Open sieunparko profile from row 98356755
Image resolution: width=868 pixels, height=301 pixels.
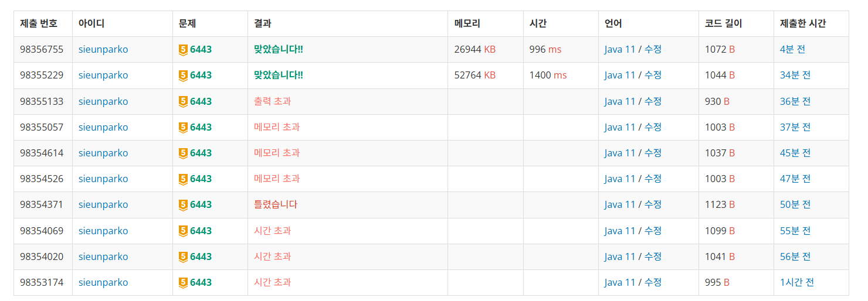[103, 50]
